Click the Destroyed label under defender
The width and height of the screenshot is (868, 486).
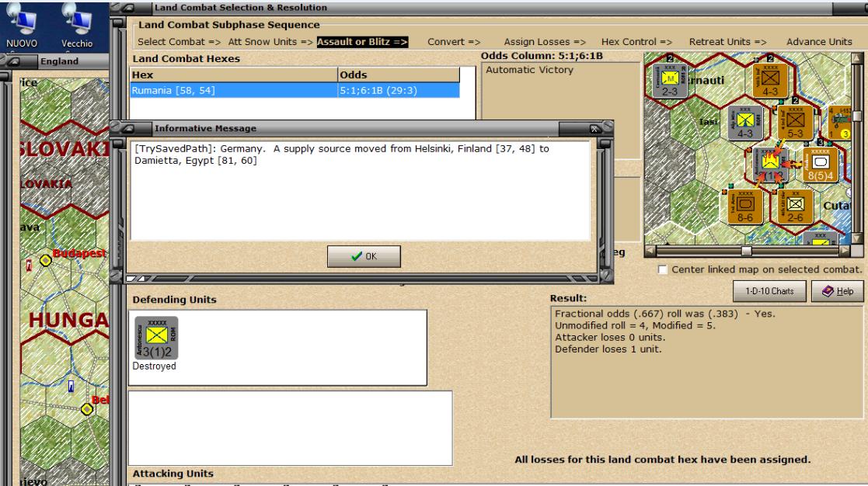click(x=154, y=366)
